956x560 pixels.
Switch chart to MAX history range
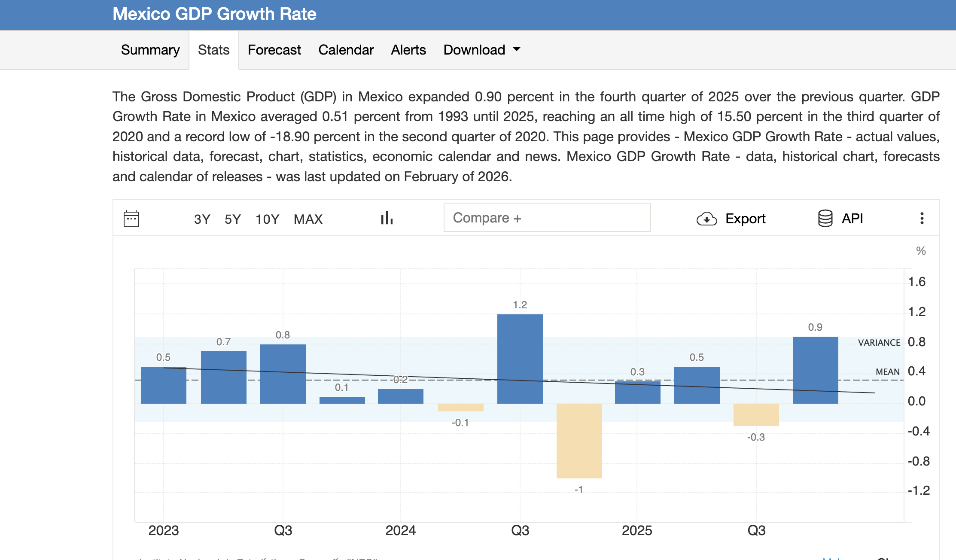[308, 219]
